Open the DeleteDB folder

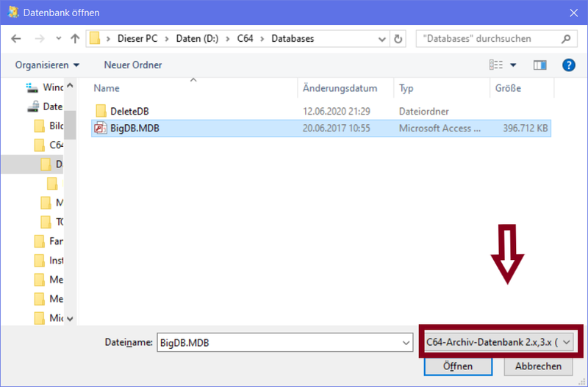click(x=129, y=111)
